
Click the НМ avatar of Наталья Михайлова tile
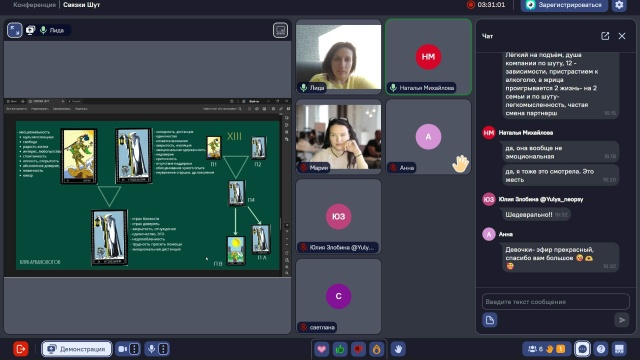tap(428, 57)
